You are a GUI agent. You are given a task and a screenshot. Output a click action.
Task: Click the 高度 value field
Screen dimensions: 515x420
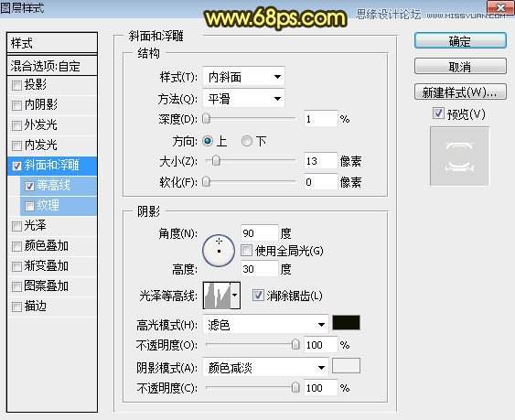pos(260,269)
